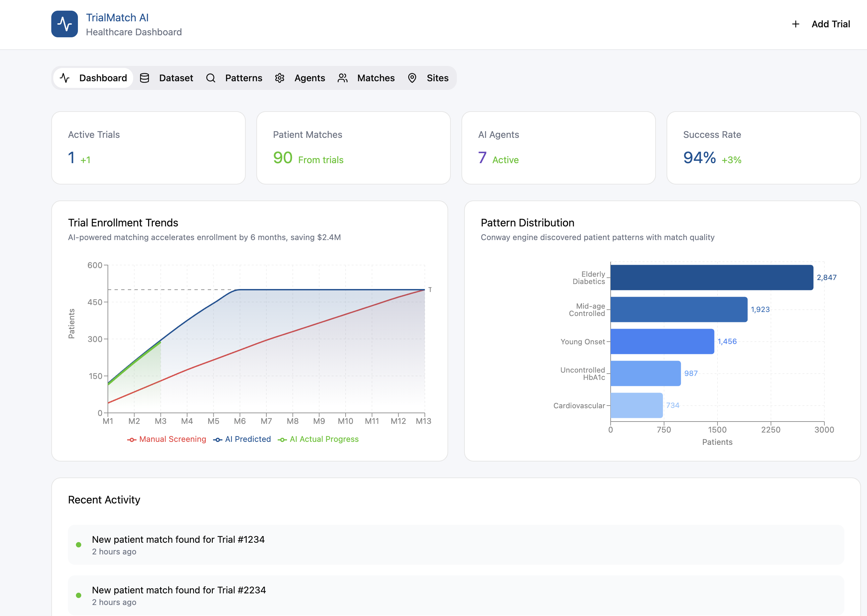This screenshot has height=616, width=867.
Task: Open the Active Trials stat card
Action: point(148,148)
